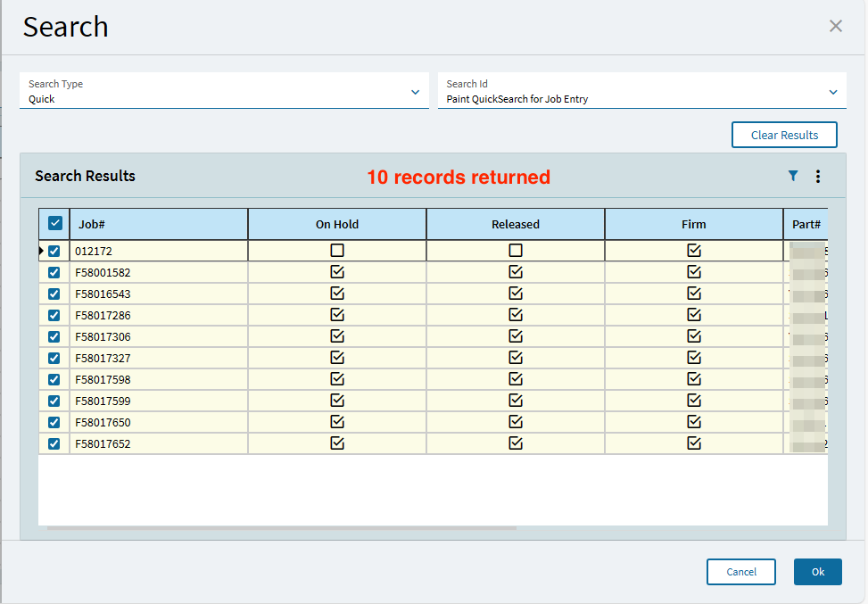This screenshot has width=868, height=604.
Task: Open the Search Results overflow menu (three dots)
Action: [x=818, y=176]
